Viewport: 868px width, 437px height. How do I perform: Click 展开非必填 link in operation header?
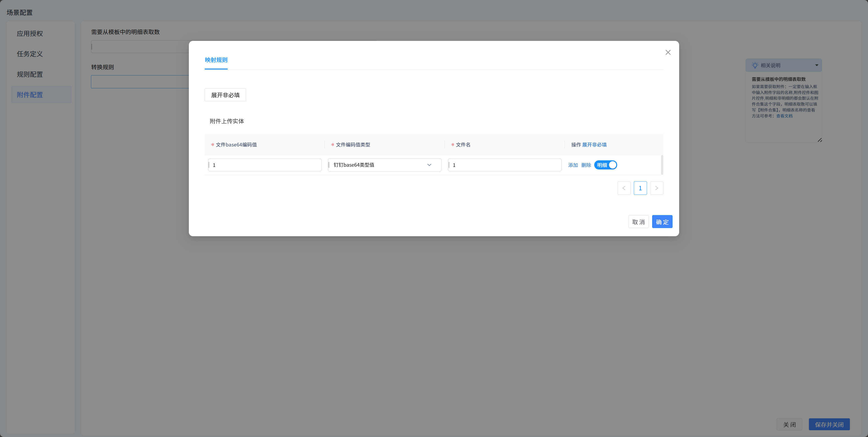pyautogui.click(x=594, y=145)
